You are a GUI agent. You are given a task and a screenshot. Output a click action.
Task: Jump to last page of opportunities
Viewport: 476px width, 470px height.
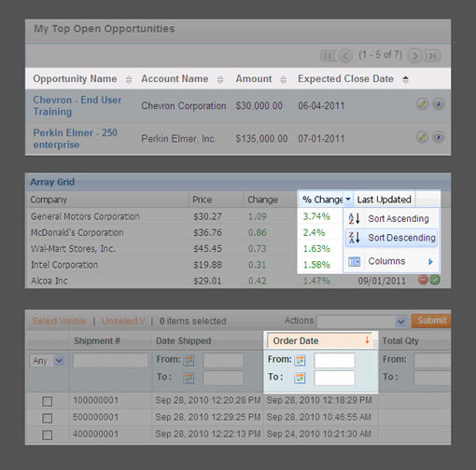tap(433, 56)
